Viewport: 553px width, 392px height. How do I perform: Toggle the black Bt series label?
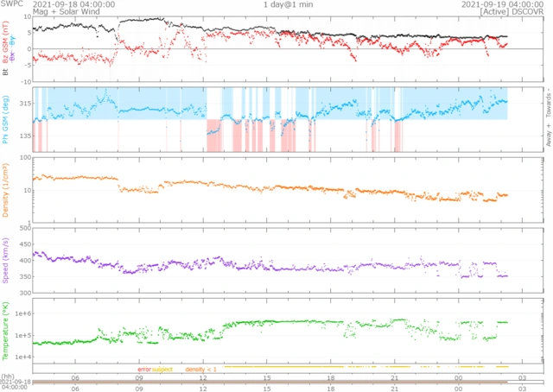pyautogui.click(x=7, y=73)
